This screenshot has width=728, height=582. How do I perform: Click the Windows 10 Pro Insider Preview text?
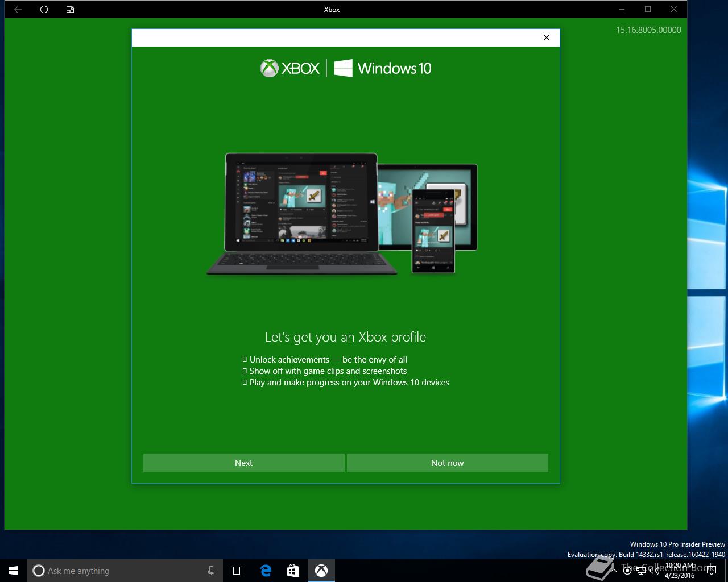(x=677, y=544)
